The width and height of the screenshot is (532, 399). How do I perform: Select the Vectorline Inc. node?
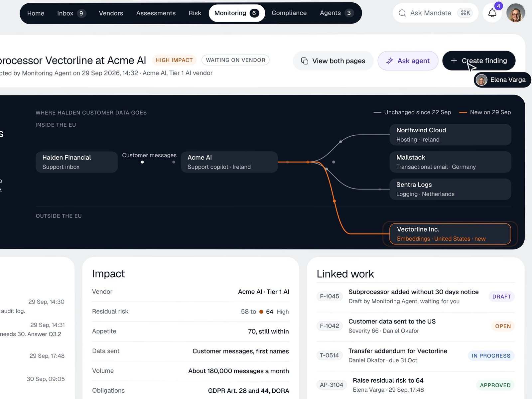pyautogui.click(x=450, y=234)
